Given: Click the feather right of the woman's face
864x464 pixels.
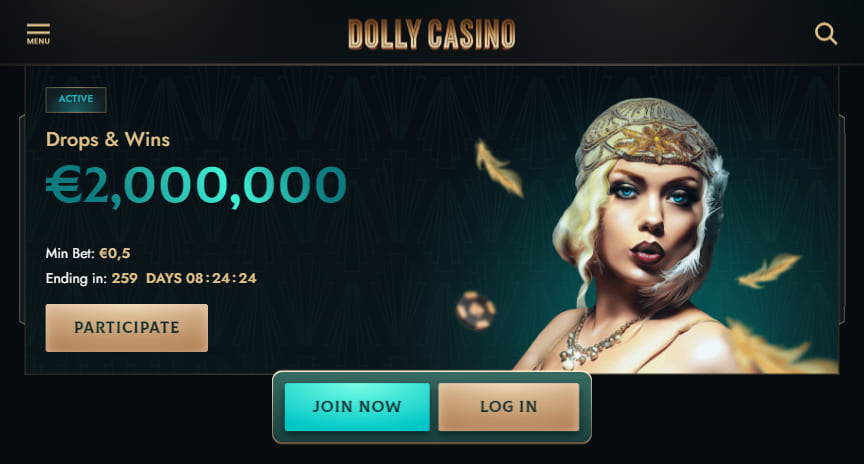Looking at the screenshot, I should pyautogui.click(x=769, y=270).
